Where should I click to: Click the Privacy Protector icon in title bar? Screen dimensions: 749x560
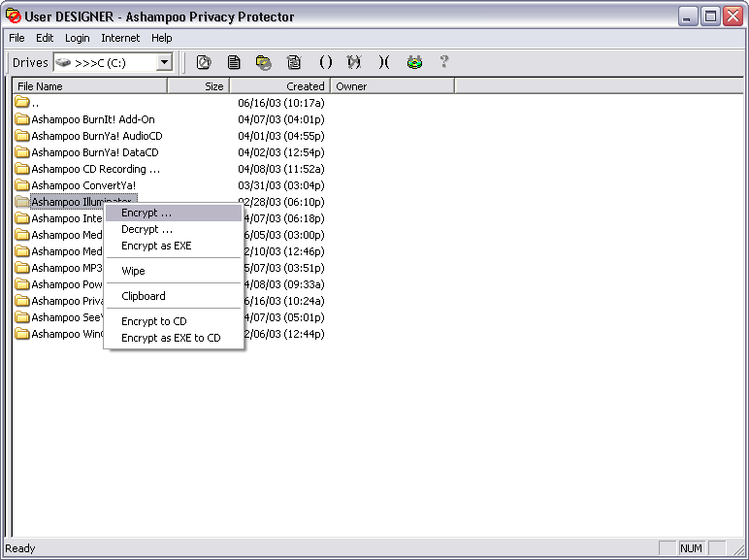[14, 16]
